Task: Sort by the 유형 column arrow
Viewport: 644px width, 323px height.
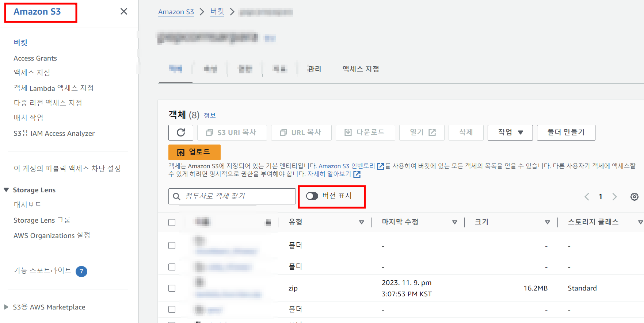Action: coord(362,222)
